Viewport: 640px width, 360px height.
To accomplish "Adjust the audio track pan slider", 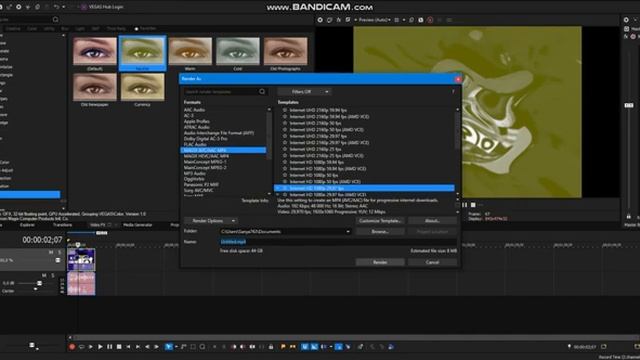I will pyautogui.click(x=35, y=289).
